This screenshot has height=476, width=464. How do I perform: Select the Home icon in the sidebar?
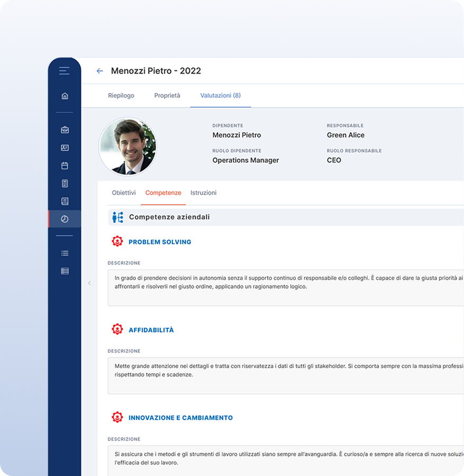pos(64,96)
